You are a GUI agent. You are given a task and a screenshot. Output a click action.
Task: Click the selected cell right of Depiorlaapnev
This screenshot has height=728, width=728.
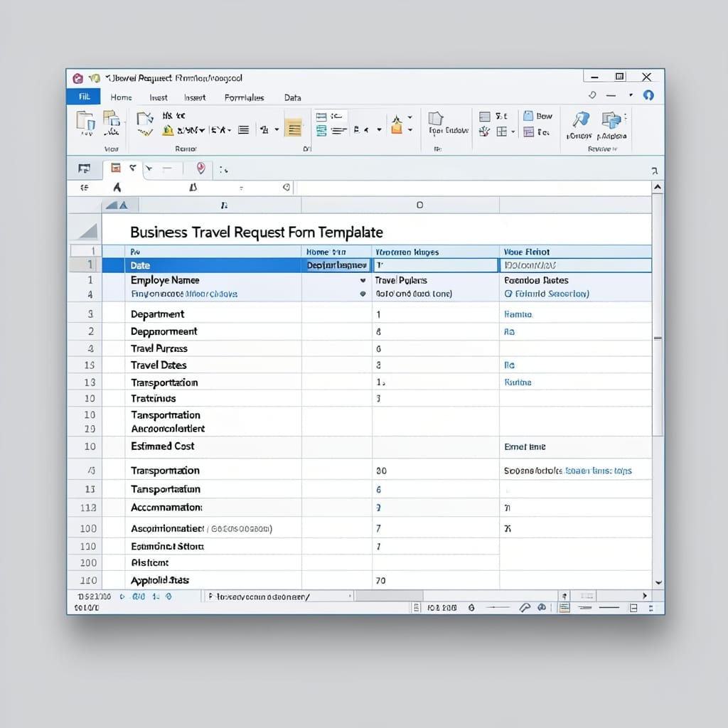(x=435, y=266)
